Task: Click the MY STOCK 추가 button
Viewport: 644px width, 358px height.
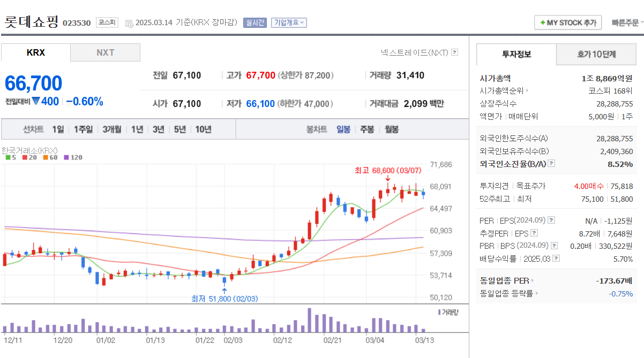Action: click(568, 23)
